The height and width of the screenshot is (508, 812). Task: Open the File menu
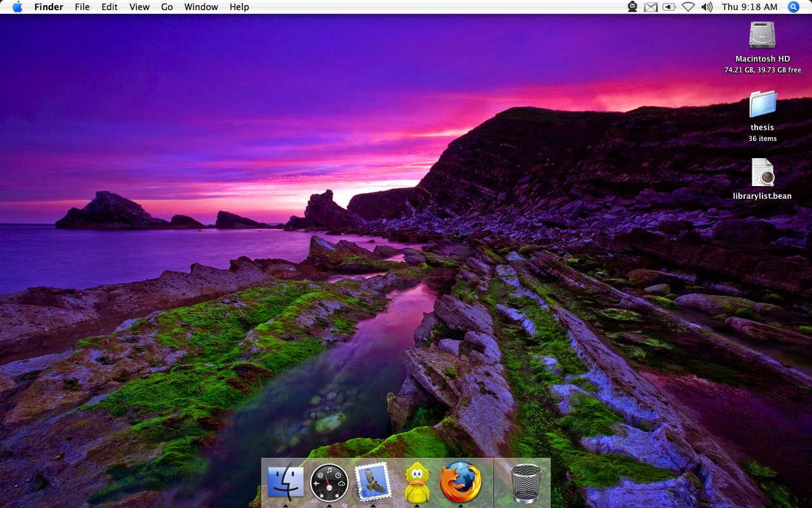82,7
